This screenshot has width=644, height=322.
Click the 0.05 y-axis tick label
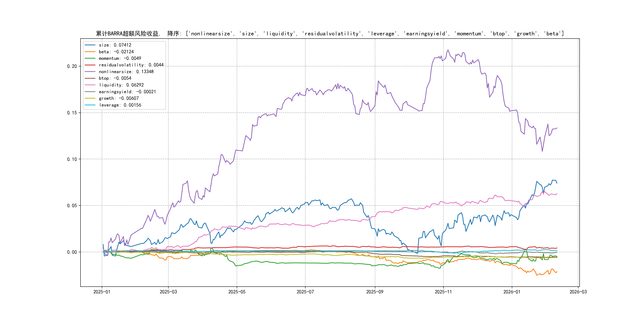click(72, 206)
